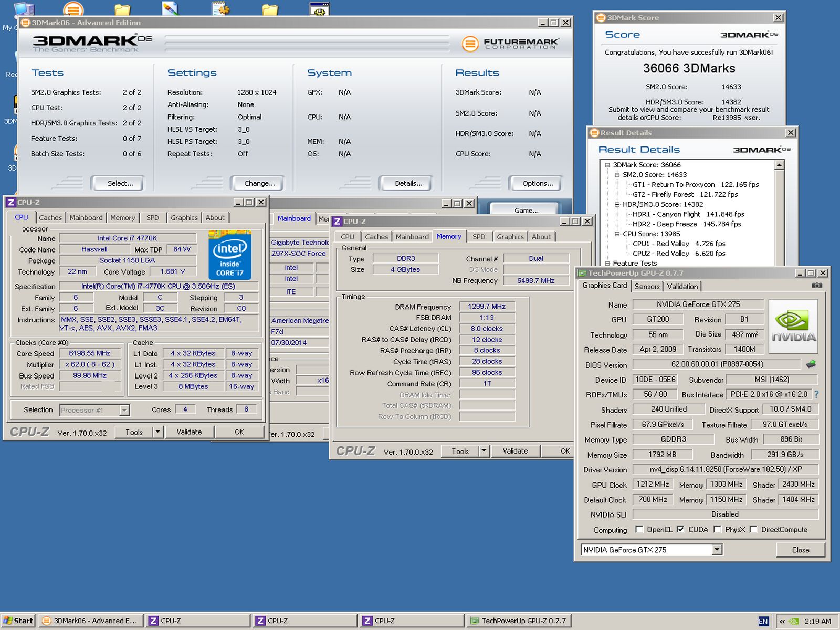Click Result Details window title icon
Viewport: 840px width, 630px height.
(594, 133)
